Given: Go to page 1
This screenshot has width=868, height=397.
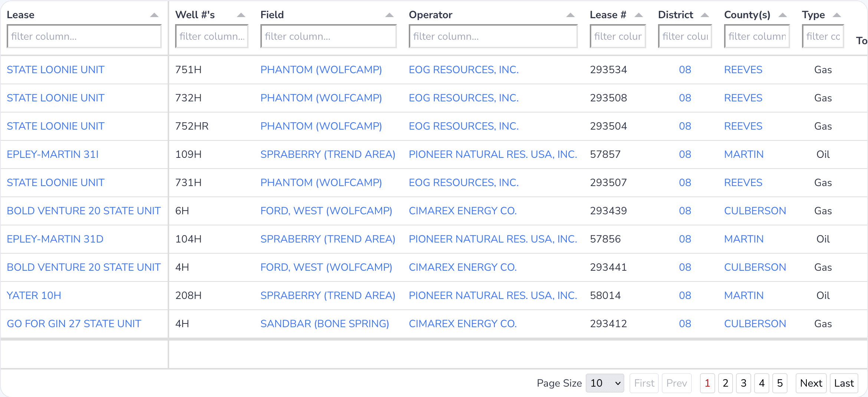Looking at the screenshot, I should tap(707, 383).
